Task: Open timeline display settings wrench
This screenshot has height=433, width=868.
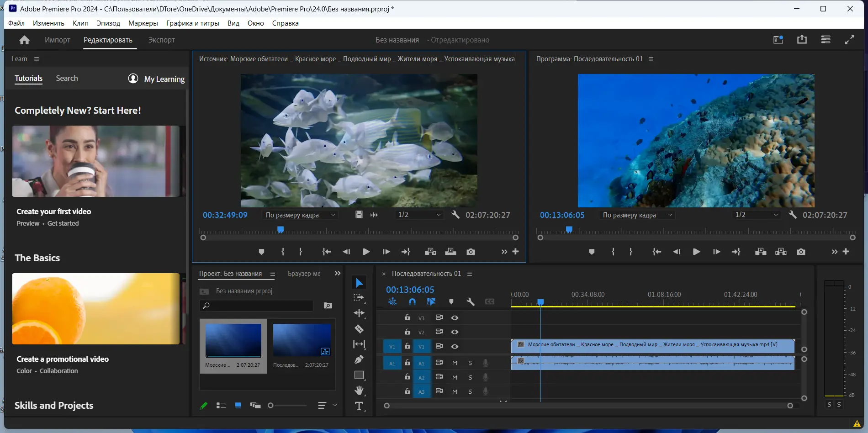Action: coord(470,301)
